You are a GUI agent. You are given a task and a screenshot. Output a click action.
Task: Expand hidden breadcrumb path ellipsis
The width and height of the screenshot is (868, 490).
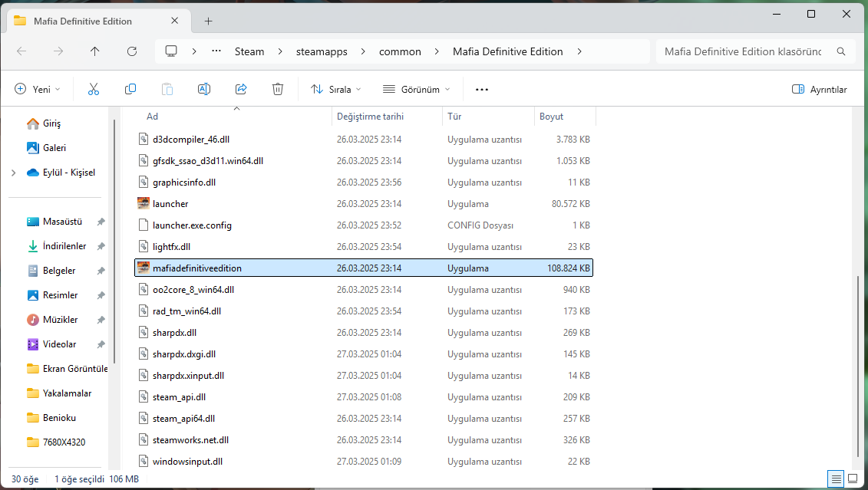(x=216, y=51)
